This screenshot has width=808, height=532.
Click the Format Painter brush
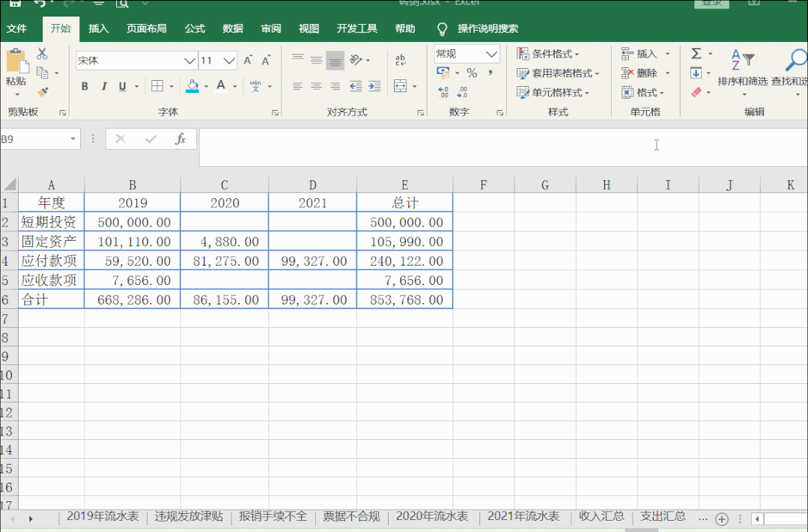point(42,92)
